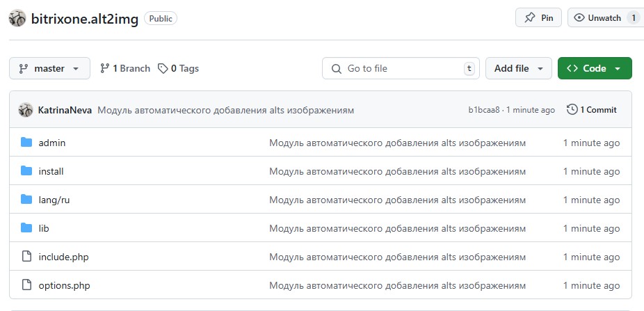Click the install folder icon
This screenshot has height=311, width=644.
(x=26, y=171)
